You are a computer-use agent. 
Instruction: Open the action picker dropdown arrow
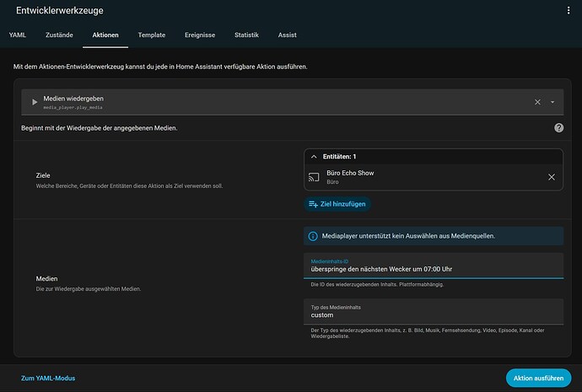coord(552,102)
